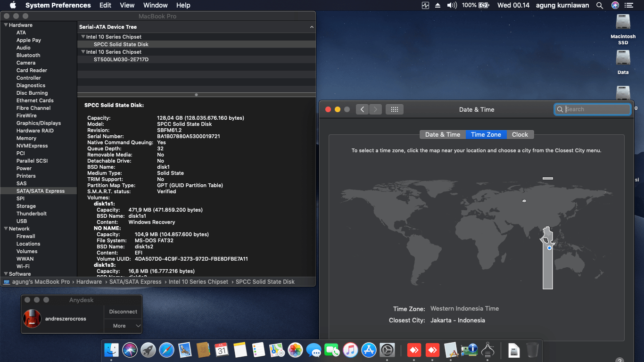644x362 pixels.
Task: Collapse the Intel 10 Series Chipset device tree
Action: click(x=83, y=36)
